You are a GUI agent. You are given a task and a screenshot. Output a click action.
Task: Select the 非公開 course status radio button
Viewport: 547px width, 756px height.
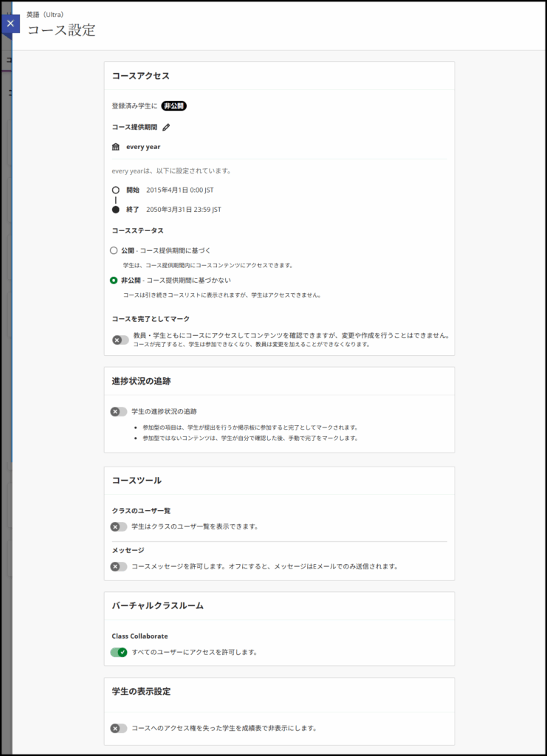coord(114,281)
